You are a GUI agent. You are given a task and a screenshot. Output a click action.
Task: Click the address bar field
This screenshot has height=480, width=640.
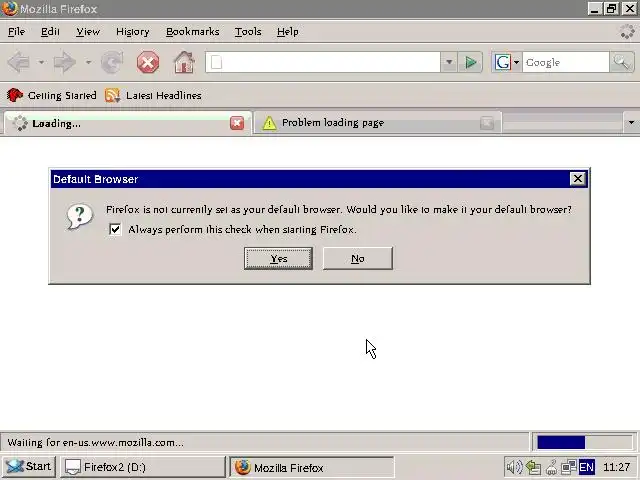pos(322,62)
